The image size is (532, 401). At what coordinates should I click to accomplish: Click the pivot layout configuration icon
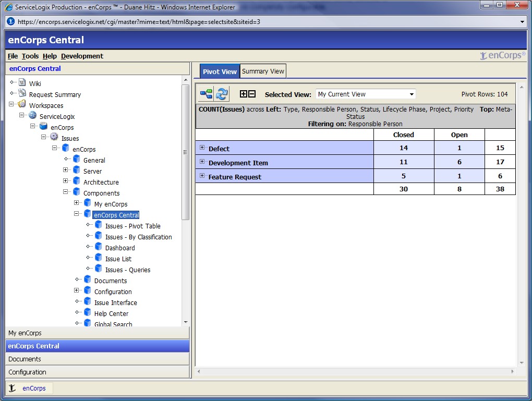point(207,94)
